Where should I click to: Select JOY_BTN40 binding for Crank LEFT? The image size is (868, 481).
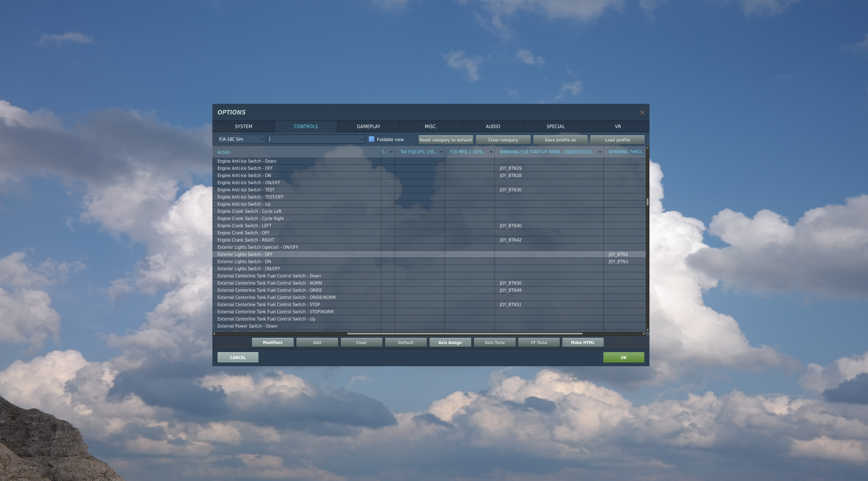coord(510,225)
